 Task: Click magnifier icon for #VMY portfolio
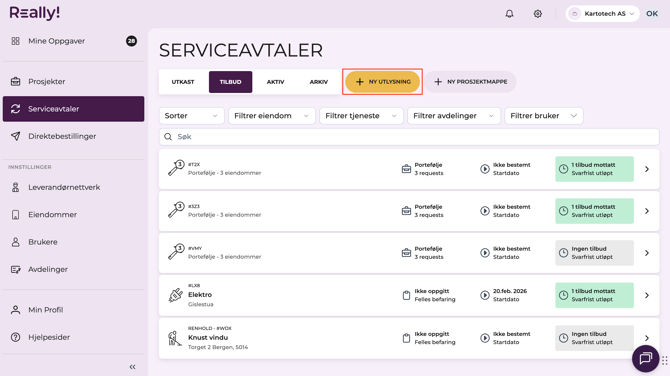[x=176, y=252]
